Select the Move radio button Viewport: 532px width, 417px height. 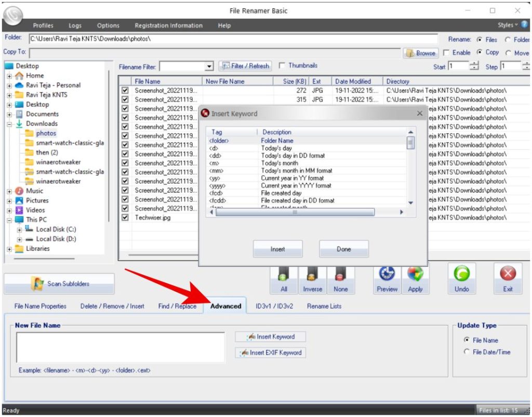[508, 53]
